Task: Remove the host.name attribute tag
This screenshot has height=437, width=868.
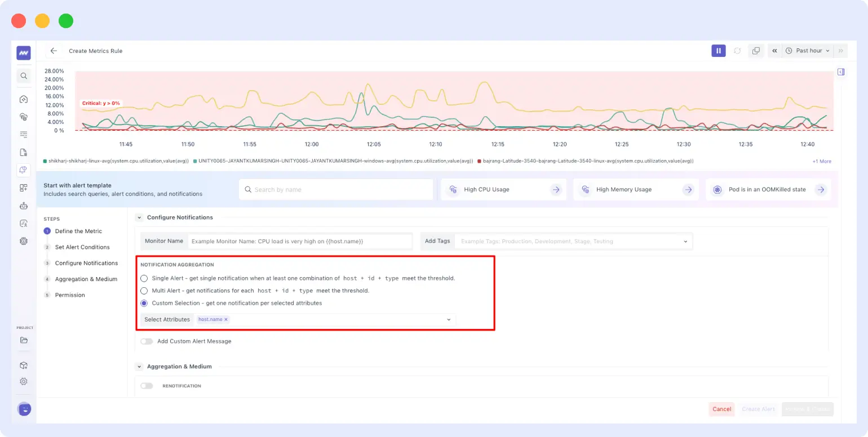Action: point(226,319)
